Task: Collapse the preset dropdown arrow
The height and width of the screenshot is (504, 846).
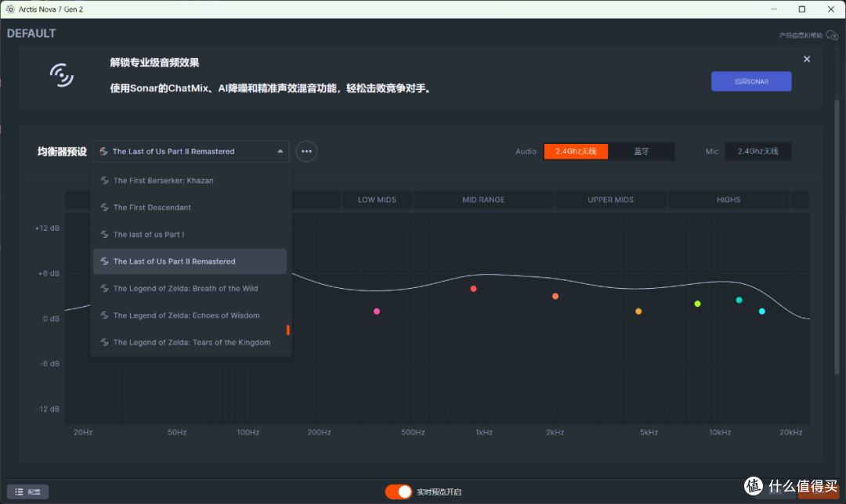Action: pyautogui.click(x=280, y=152)
